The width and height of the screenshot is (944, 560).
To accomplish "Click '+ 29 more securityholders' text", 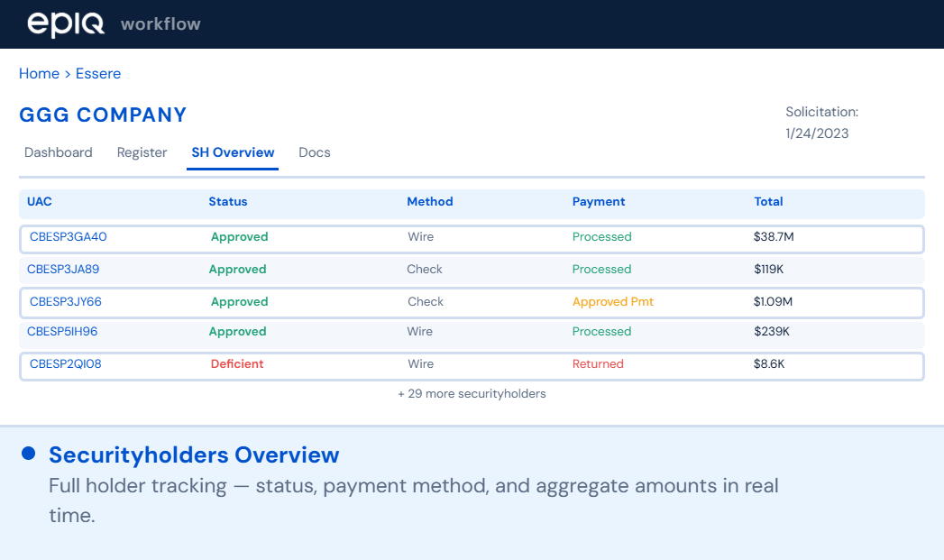I will (x=472, y=394).
